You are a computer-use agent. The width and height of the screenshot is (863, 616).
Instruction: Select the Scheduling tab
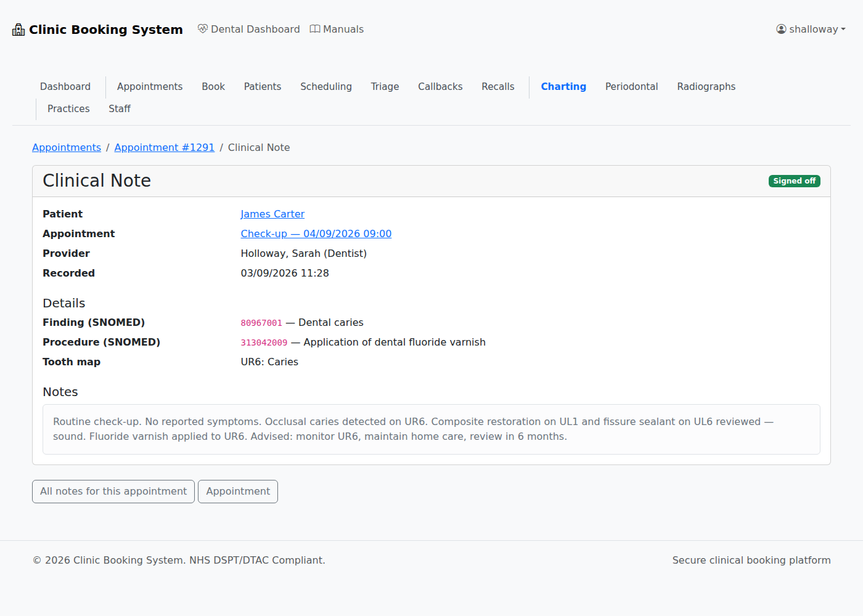(x=326, y=87)
